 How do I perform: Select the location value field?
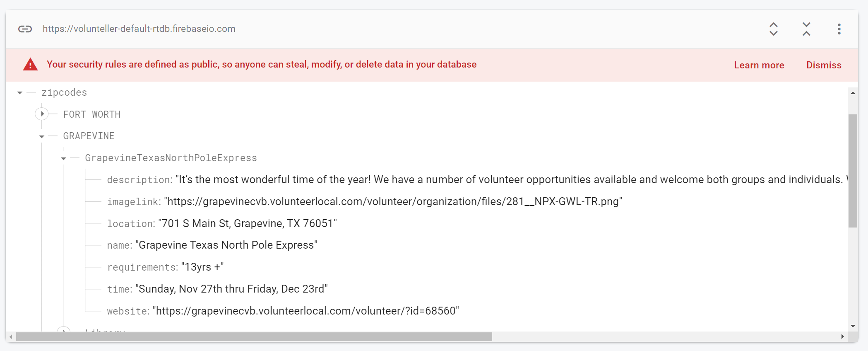tap(248, 223)
